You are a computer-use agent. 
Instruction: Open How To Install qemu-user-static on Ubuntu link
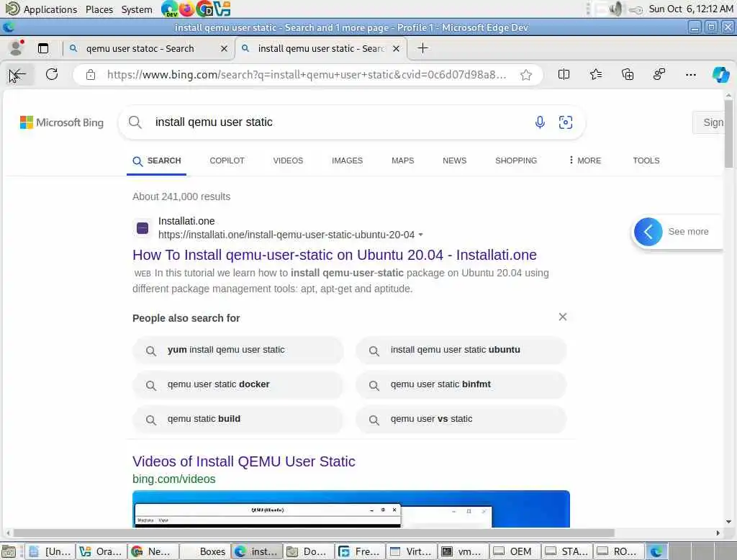tap(334, 255)
